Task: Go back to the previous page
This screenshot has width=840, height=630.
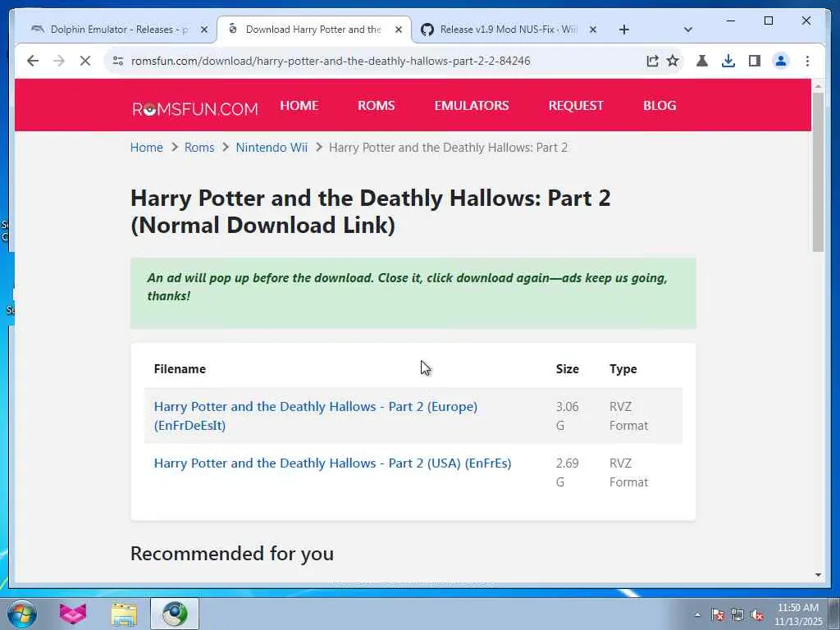Action: pos(33,61)
